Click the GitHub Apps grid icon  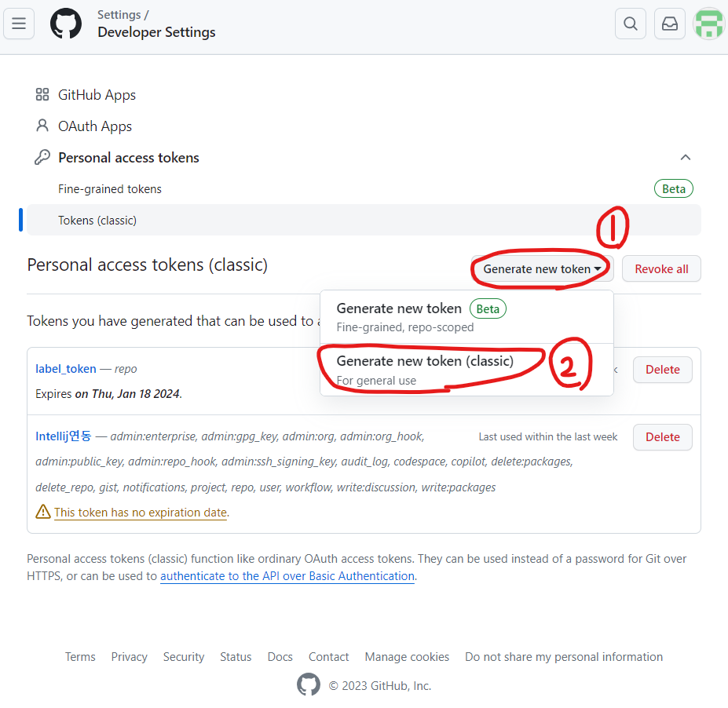pos(42,95)
